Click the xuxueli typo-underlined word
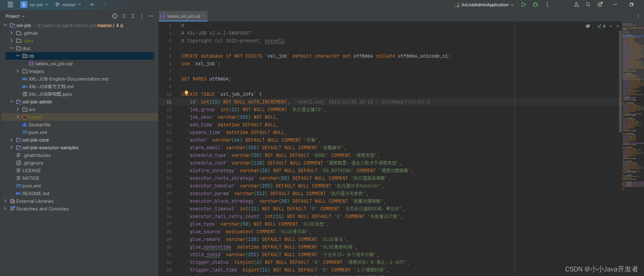The width and height of the screenshot is (644, 276). coord(274,41)
